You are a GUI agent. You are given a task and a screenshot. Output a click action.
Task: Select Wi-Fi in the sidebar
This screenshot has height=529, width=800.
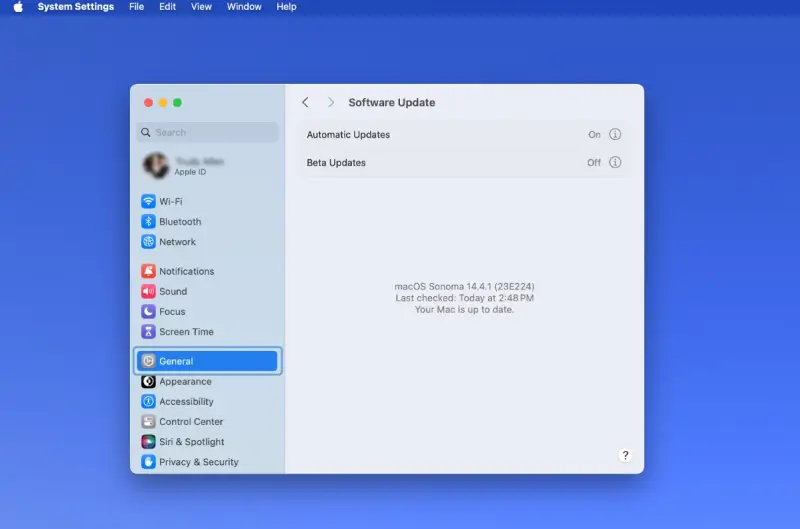(170, 201)
